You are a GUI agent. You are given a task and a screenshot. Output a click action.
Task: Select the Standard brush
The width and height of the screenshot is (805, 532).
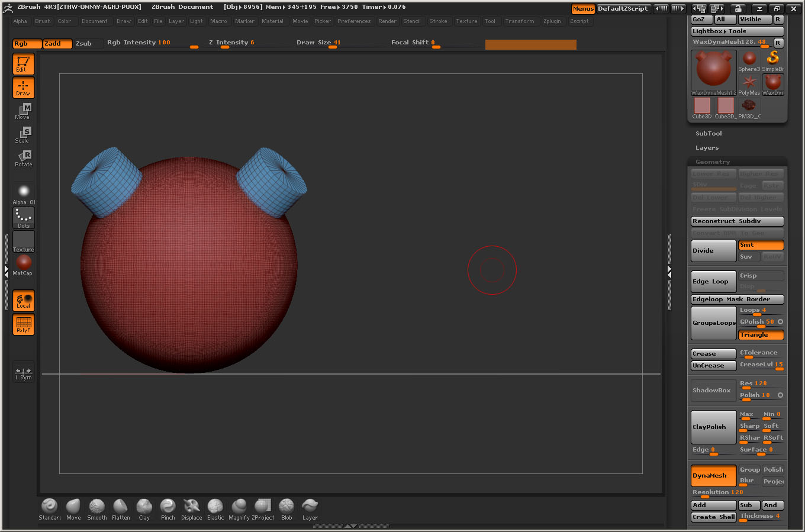(50, 509)
